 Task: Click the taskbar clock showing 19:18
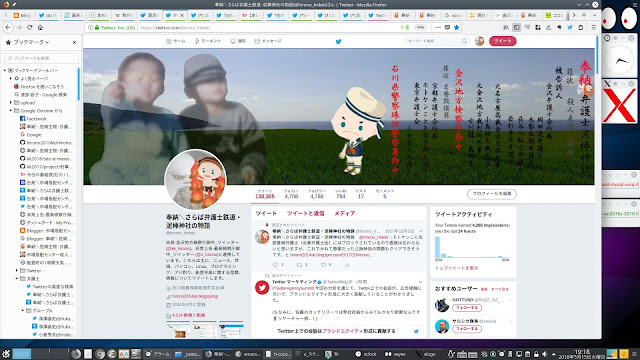click(582, 354)
